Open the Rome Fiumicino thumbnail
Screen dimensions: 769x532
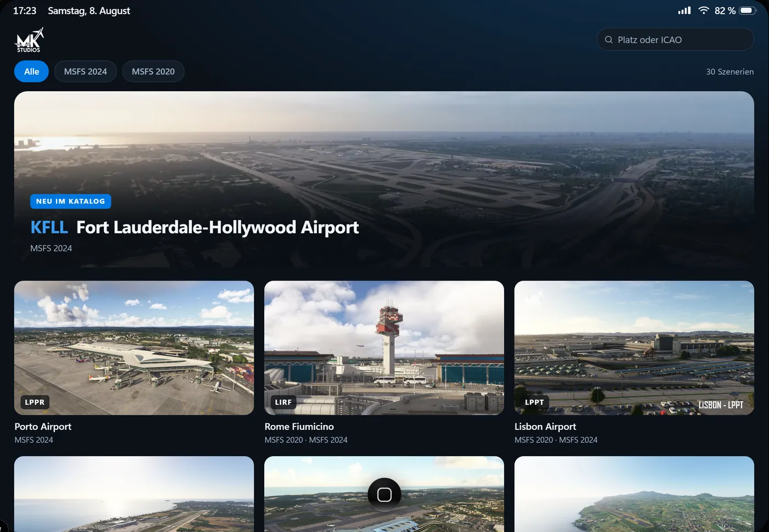point(384,348)
